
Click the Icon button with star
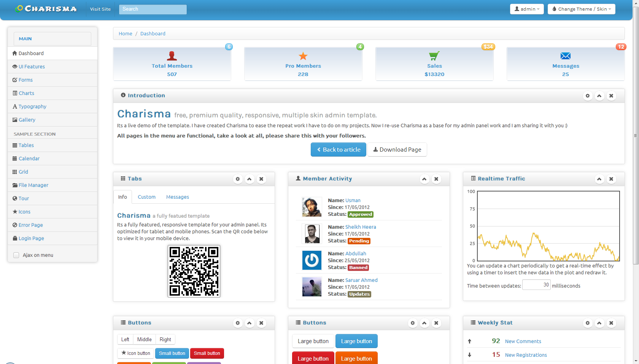click(136, 353)
